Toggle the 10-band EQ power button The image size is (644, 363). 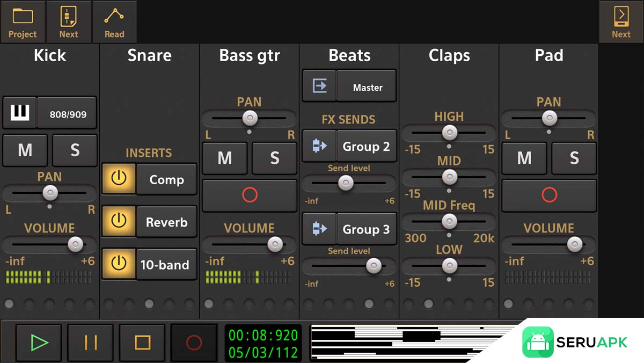(x=119, y=264)
